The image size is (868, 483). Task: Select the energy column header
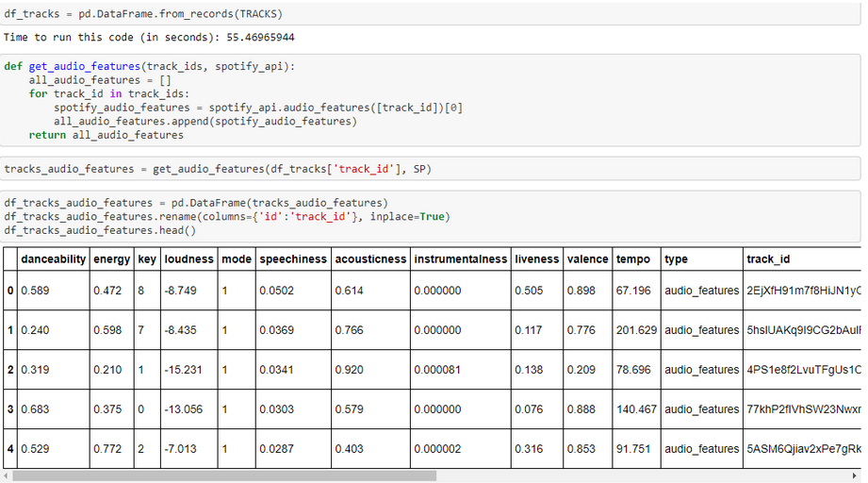(x=112, y=259)
